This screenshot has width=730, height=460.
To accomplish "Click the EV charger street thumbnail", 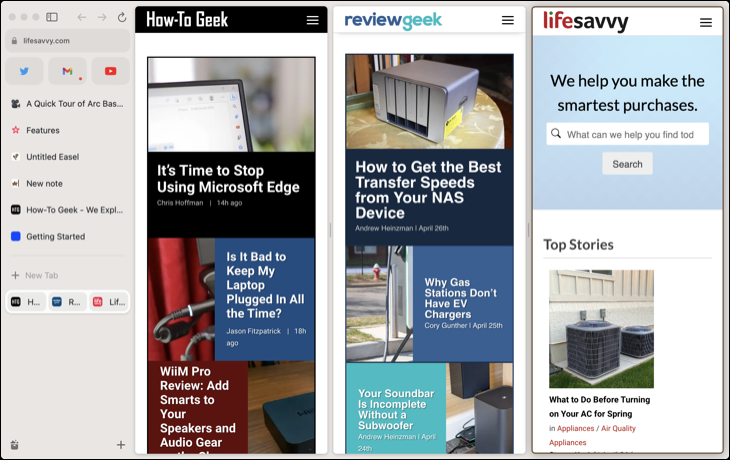I will pyautogui.click(x=379, y=304).
